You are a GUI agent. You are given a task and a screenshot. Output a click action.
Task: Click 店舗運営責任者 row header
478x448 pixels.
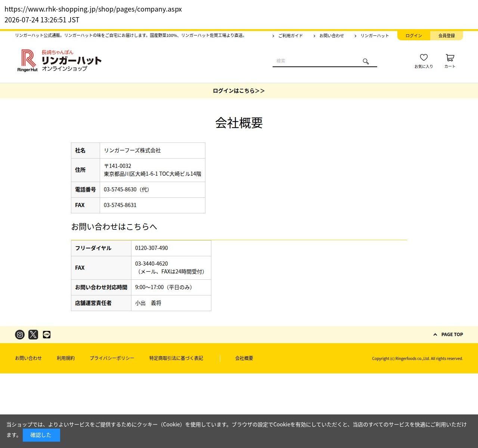[x=101, y=303]
